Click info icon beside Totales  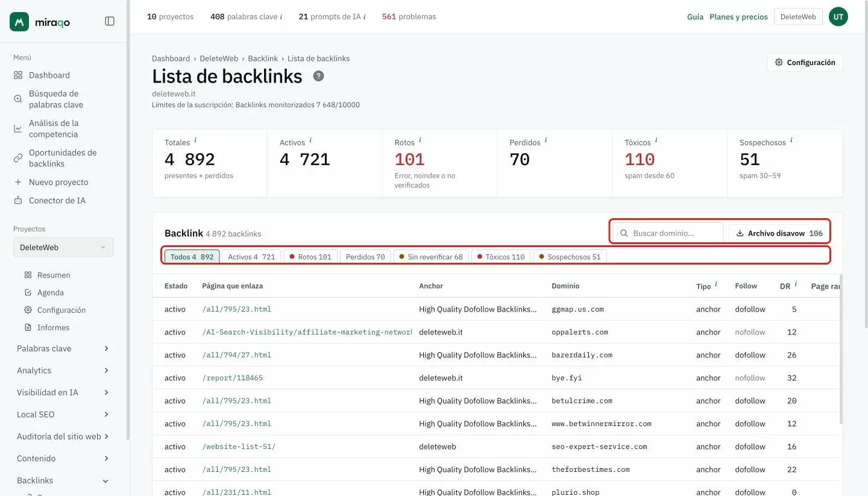[196, 141]
